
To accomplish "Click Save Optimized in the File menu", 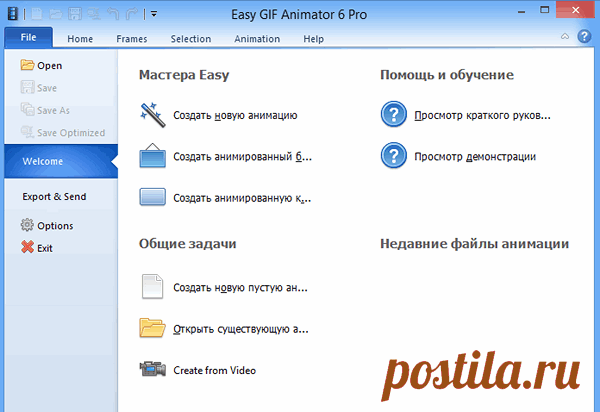I will 71,133.
